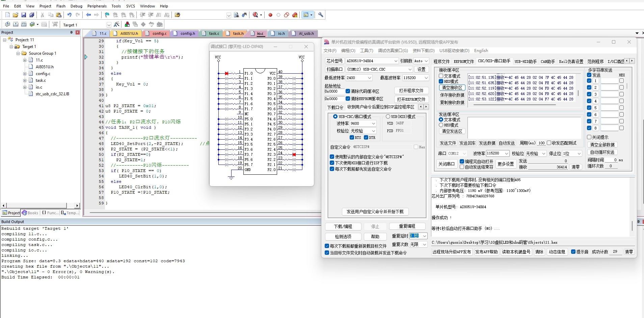Click the 下载/编程 button

click(343, 226)
